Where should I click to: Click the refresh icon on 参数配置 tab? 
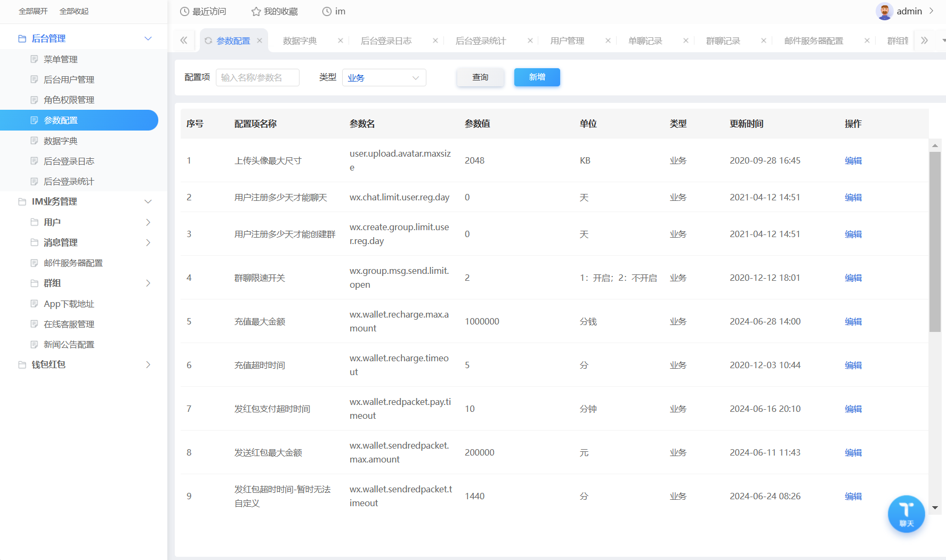[x=208, y=41]
